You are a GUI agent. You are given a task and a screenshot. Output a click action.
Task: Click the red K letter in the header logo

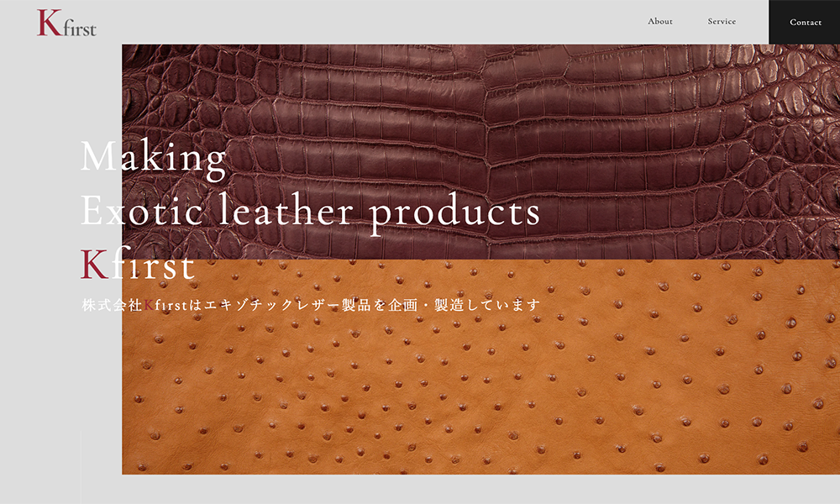coord(50,23)
